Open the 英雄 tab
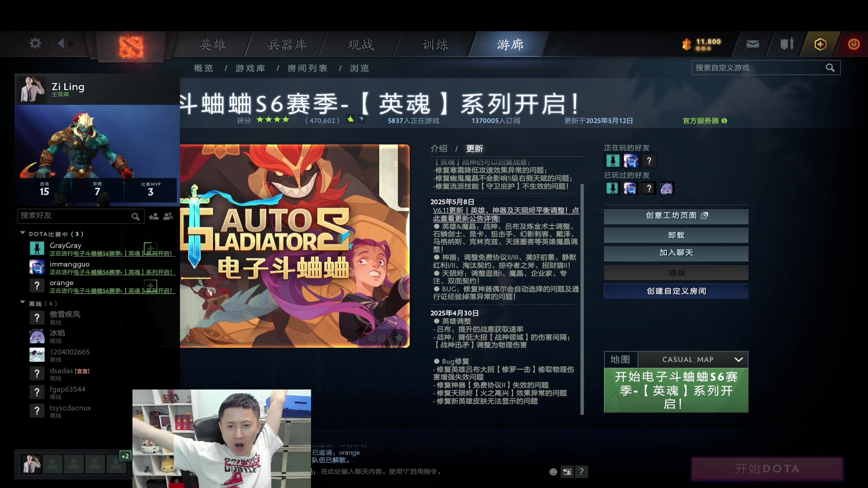This screenshot has height=488, width=868. click(212, 44)
